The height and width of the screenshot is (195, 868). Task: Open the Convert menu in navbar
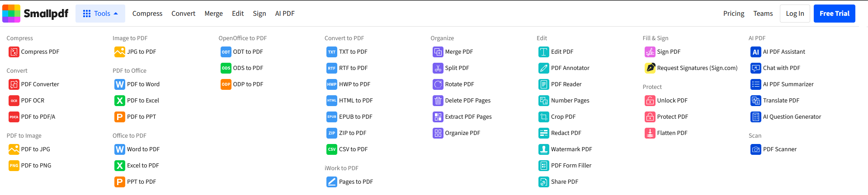click(x=183, y=14)
